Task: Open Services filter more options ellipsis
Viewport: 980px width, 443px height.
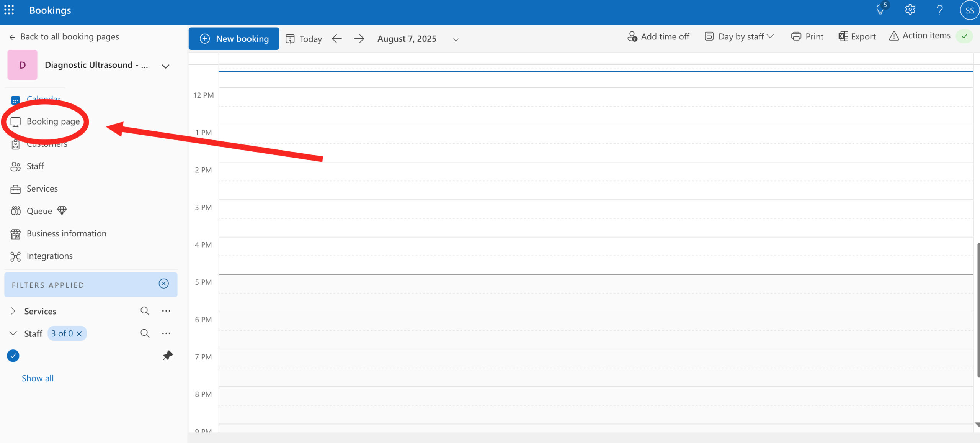Action: click(166, 311)
